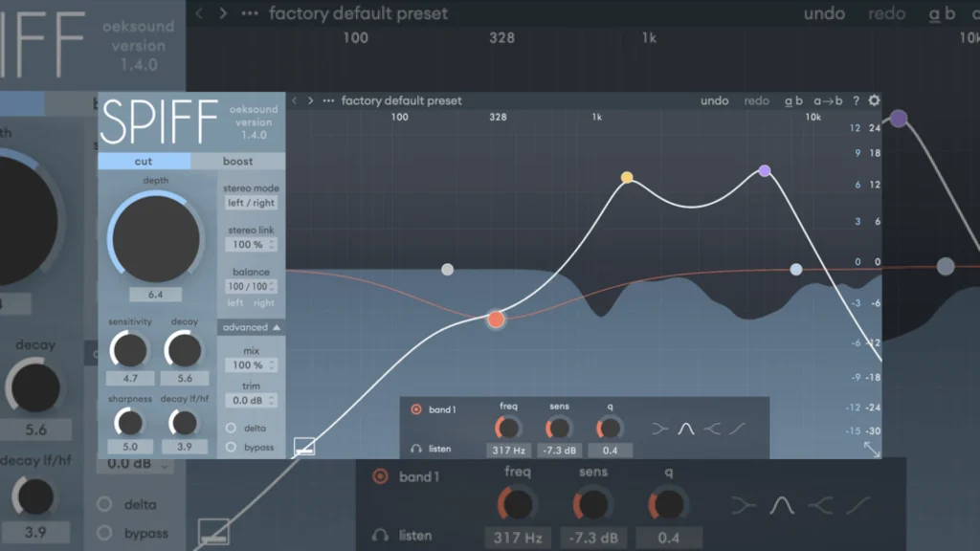
Task: Toggle a b comparison in background window
Action: [942, 13]
